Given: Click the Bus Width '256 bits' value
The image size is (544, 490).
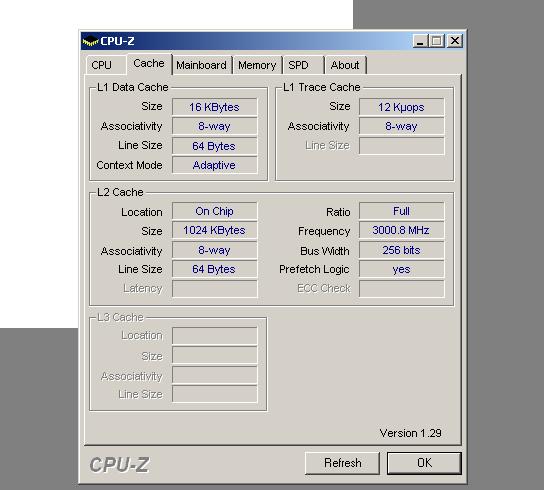Looking at the screenshot, I should click(x=401, y=250).
